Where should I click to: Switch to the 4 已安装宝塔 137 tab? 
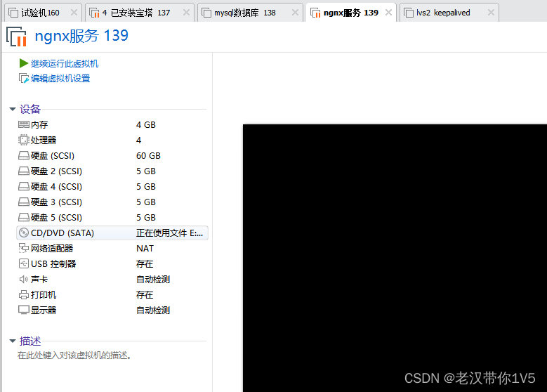140,13
